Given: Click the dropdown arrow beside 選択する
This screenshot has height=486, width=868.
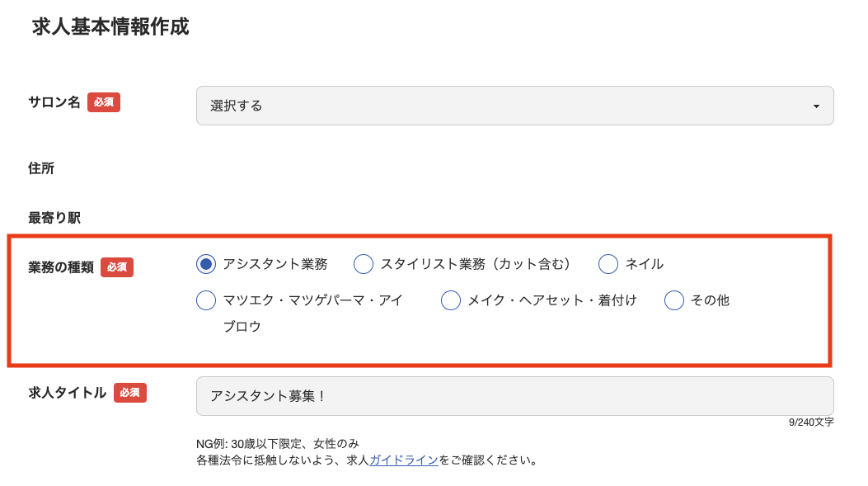Looking at the screenshot, I should (816, 106).
